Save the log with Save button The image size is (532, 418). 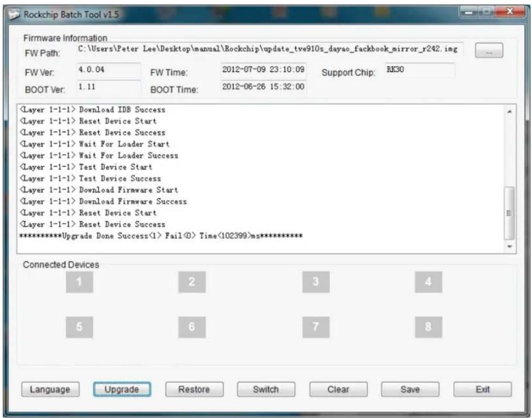point(410,389)
